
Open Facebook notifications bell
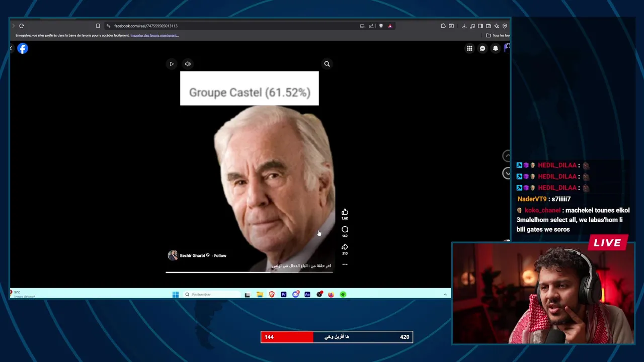click(x=496, y=48)
